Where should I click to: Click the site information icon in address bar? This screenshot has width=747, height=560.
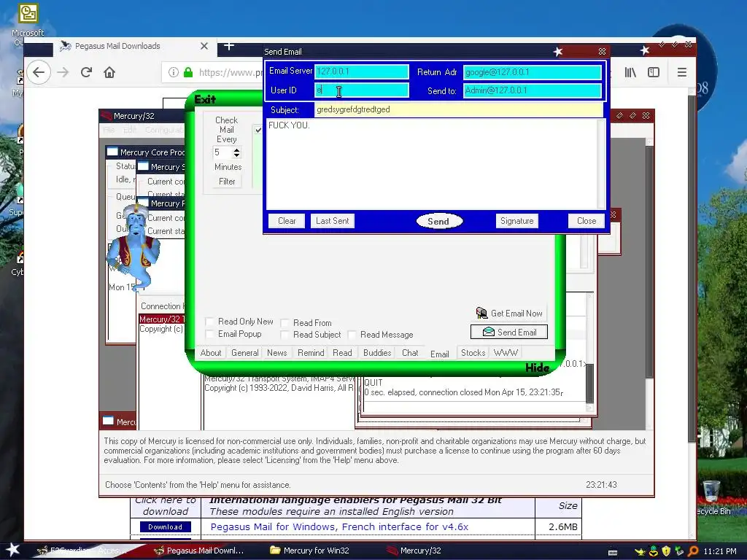tap(174, 72)
